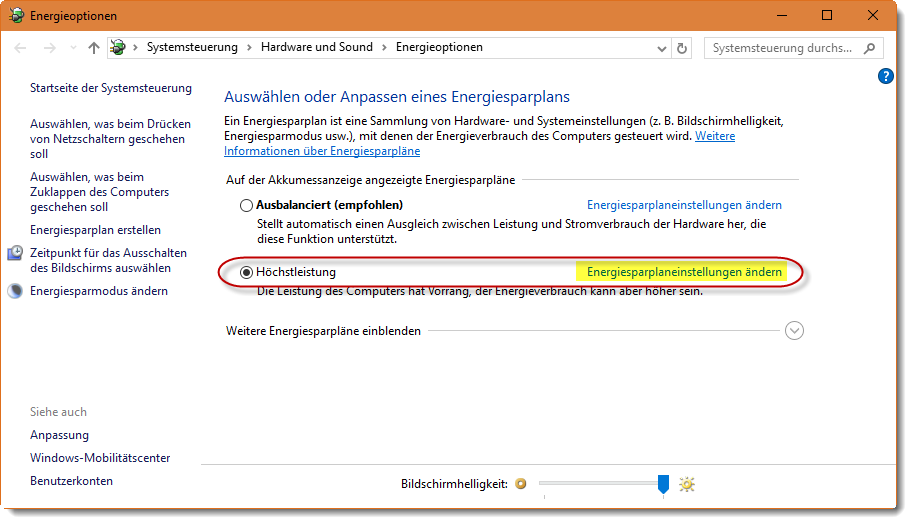Click Hardware und Sound breadcrumb

tap(316, 47)
